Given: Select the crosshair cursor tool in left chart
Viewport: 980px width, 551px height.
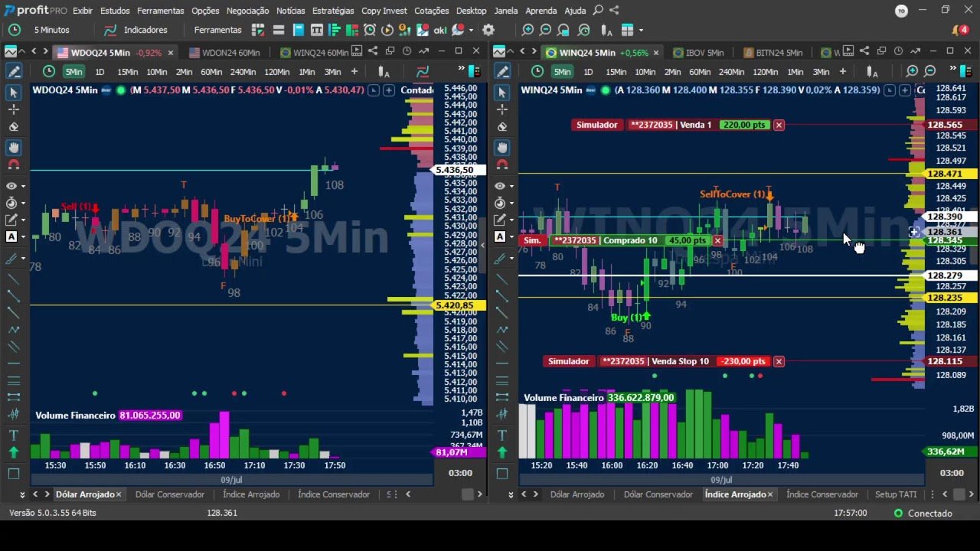Looking at the screenshot, I should [x=14, y=109].
